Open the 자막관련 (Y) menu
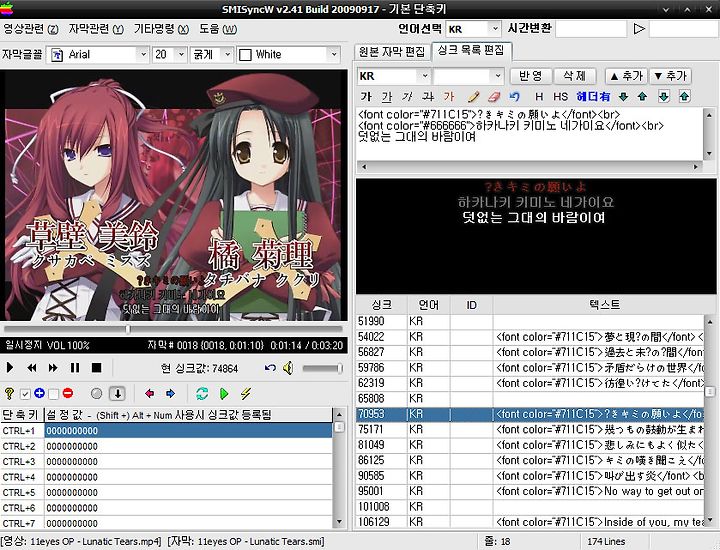Viewport: 720px width, 550px height. pyautogui.click(x=96, y=29)
